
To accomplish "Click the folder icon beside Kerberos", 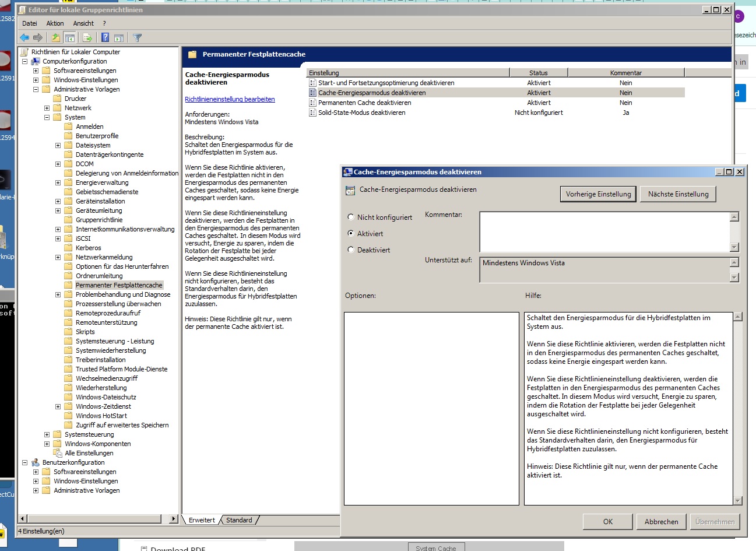I will coord(68,248).
